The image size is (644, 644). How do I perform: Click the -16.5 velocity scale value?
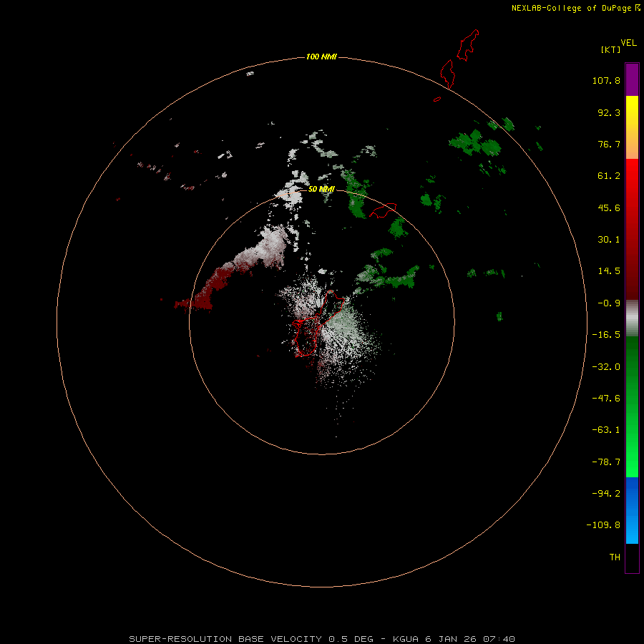point(606,335)
